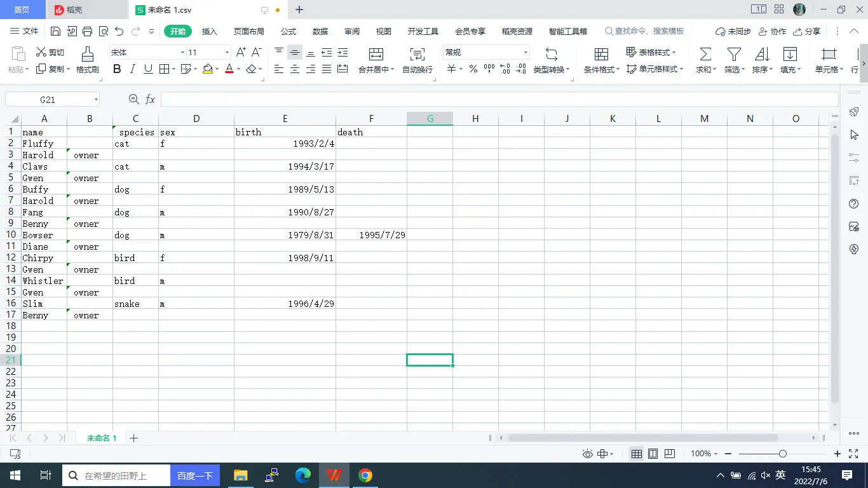Open the number format dropdown (常规)
Viewport: 868px width, 488px height.
tap(526, 53)
